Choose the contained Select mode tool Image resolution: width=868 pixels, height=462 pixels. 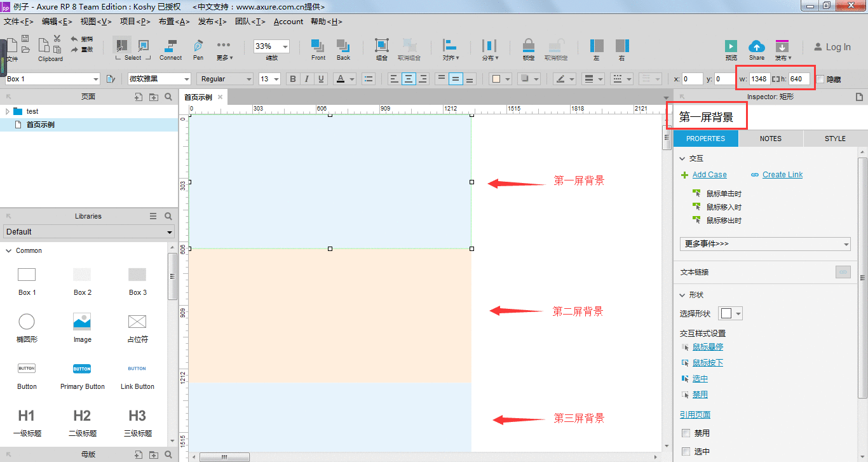[144, 45]
